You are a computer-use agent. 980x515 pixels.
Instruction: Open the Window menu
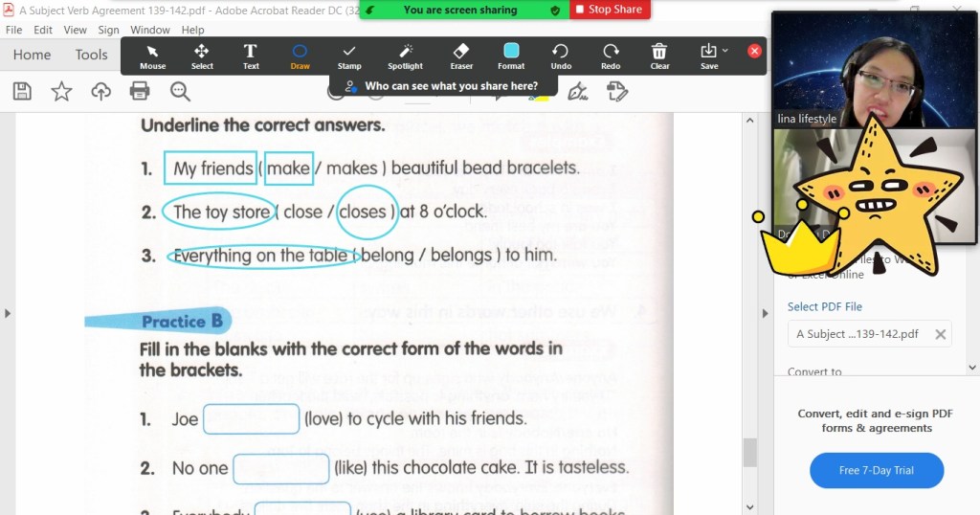[150, 30]
